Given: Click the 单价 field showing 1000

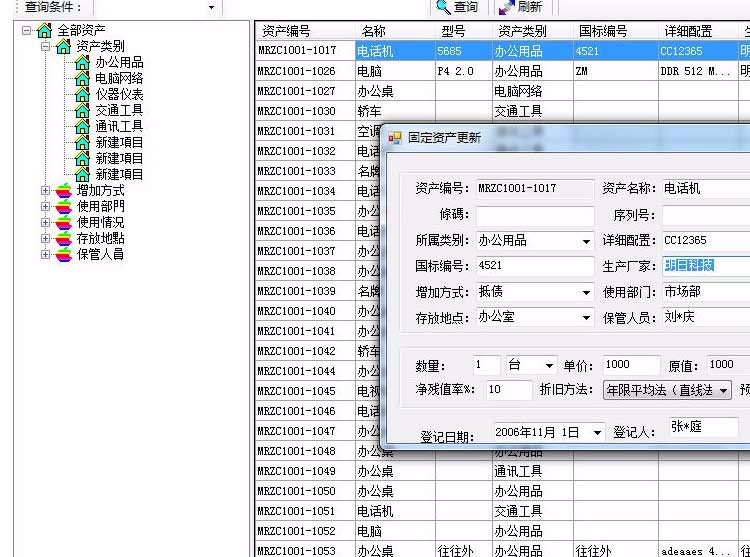Looking at the screenshot, I should coord(631,365).
